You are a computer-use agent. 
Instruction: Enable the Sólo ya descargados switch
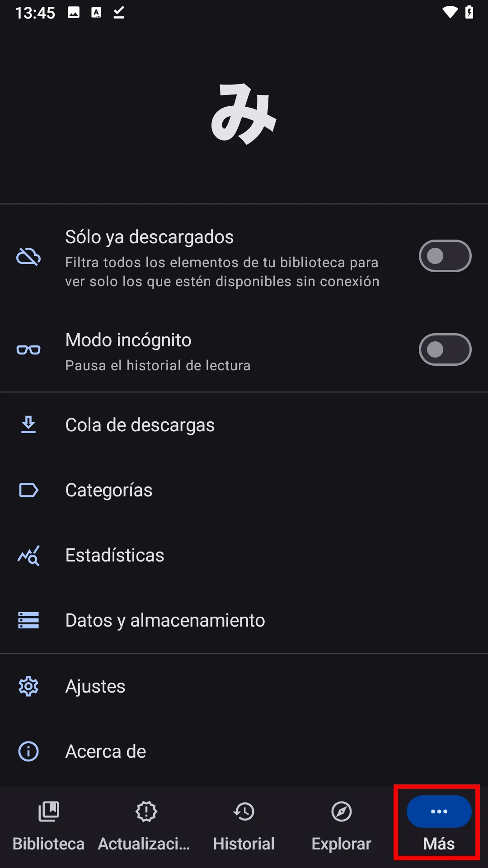[445, 256]
